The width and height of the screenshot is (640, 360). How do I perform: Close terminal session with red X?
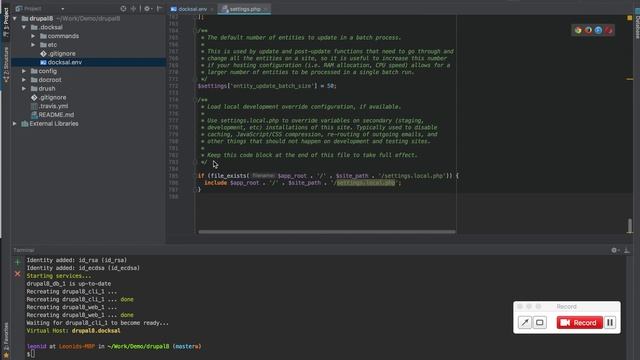coord(18,274)
